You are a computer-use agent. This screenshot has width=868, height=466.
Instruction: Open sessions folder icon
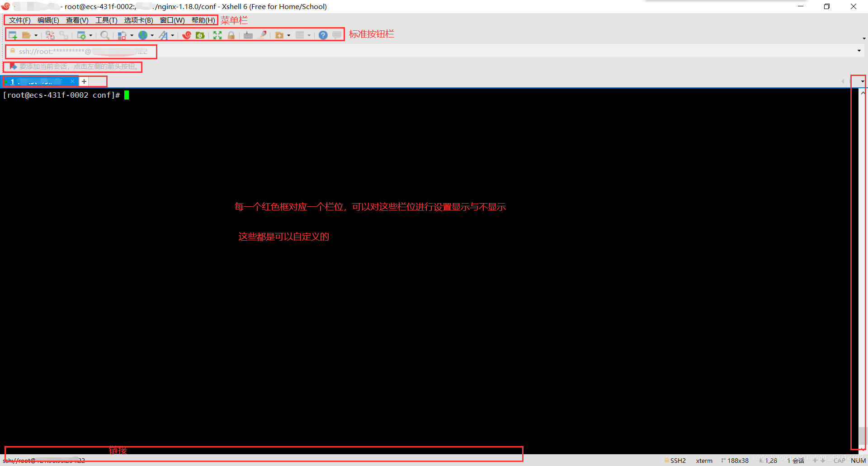tap(27, 35)
